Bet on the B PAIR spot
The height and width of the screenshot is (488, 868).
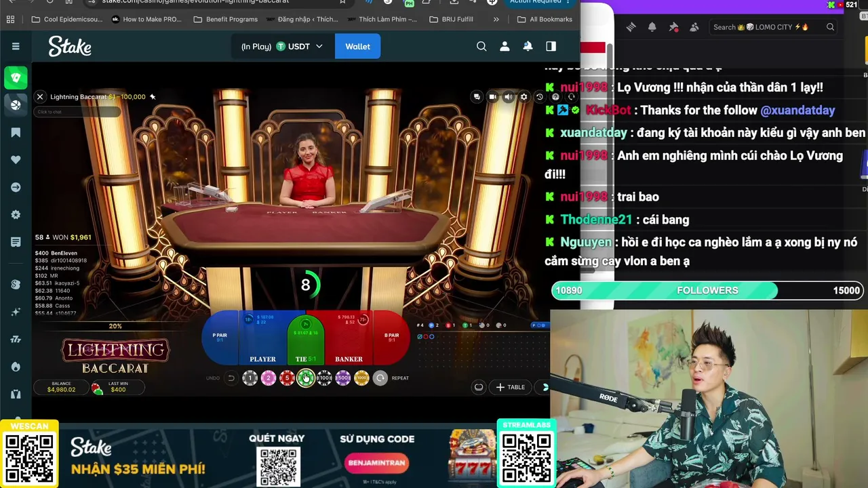(391, 338)
